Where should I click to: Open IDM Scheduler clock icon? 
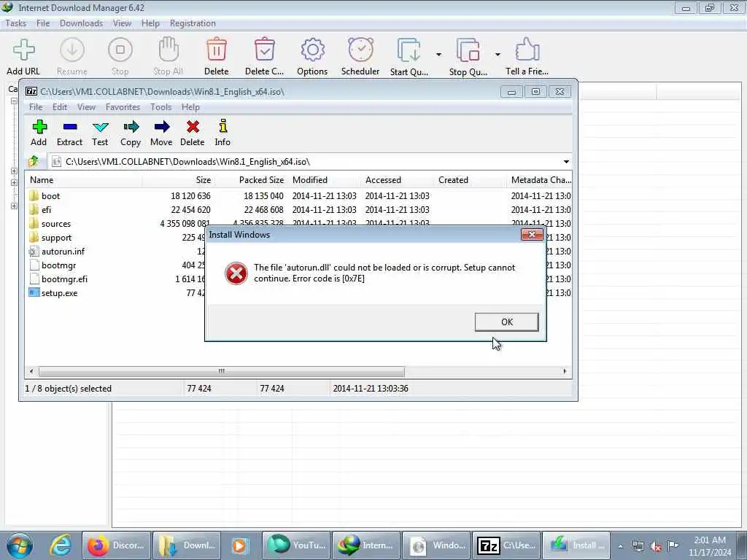[360, 50]
